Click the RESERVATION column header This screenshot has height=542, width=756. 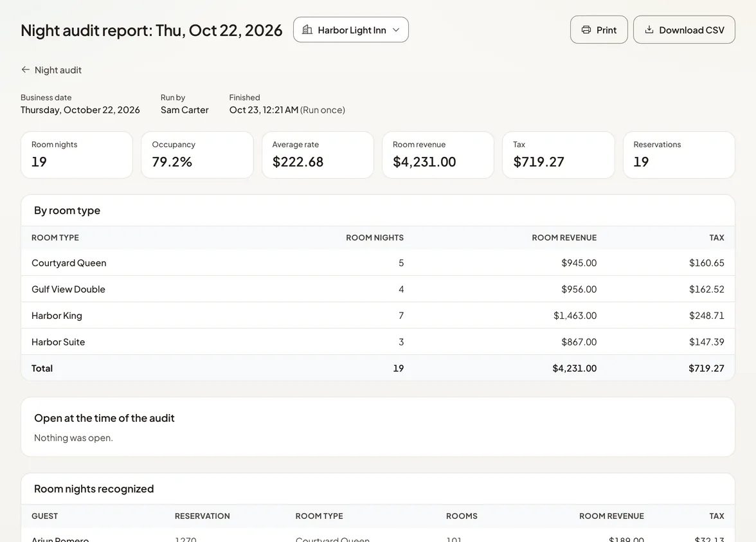click(x=203, y=516)
